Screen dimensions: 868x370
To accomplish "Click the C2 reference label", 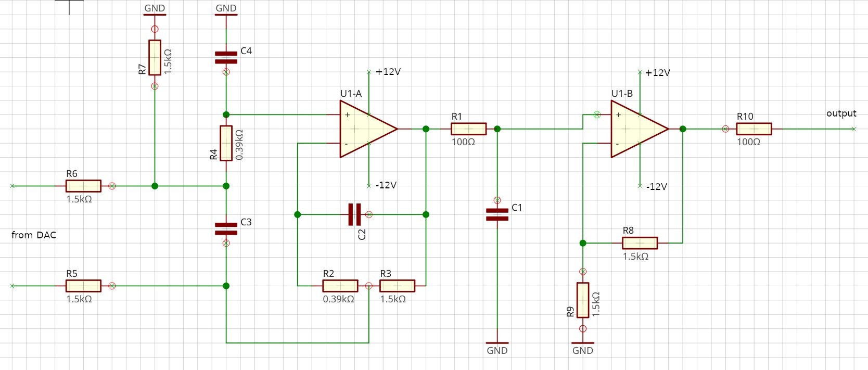I will 362,234.
